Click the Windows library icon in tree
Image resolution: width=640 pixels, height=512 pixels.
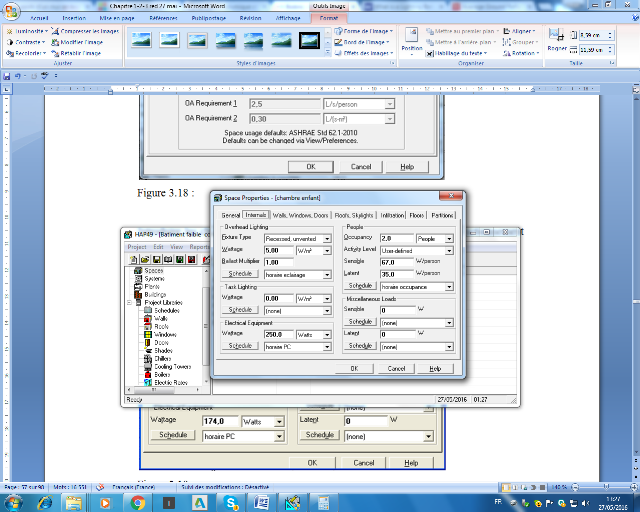[x=146, y=334]
